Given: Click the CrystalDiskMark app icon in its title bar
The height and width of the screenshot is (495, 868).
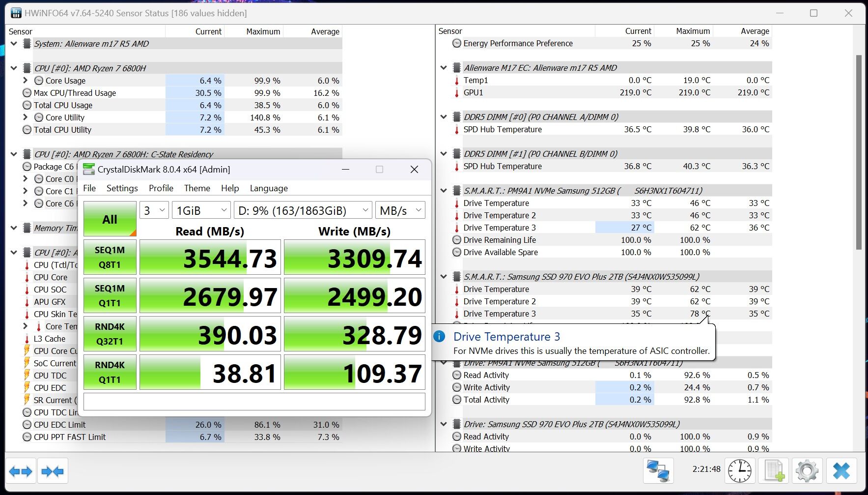Looking at the screenshot, I should click(x=89, y=169).
